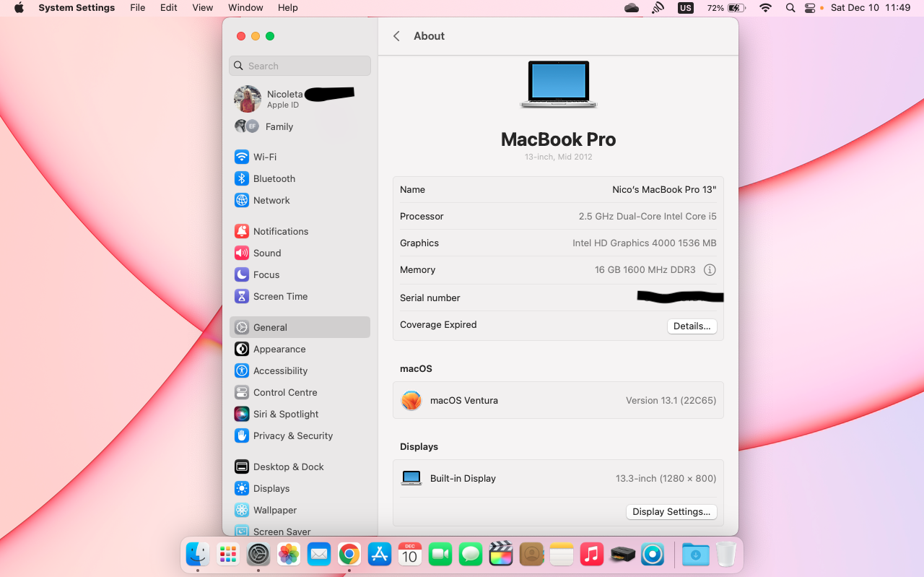Select Desktop & Dock in sidebar

[x=300, y=467]
